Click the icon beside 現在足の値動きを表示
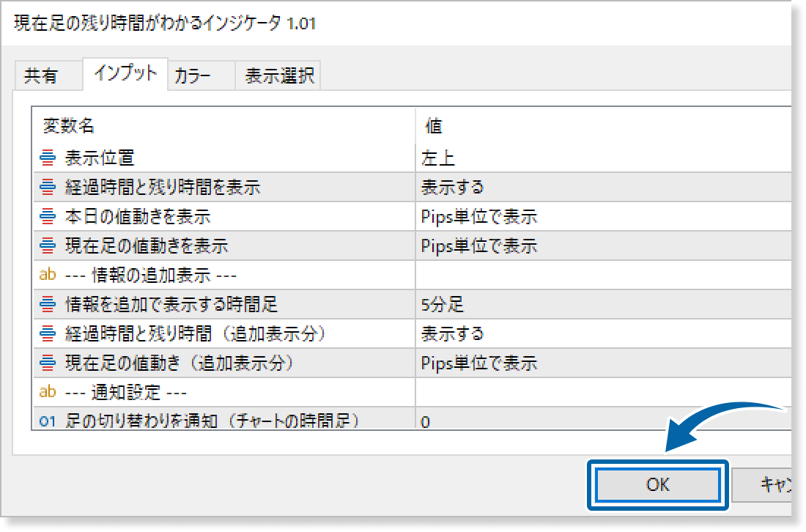The image size is (806, 532). click(x=48, y=245)
